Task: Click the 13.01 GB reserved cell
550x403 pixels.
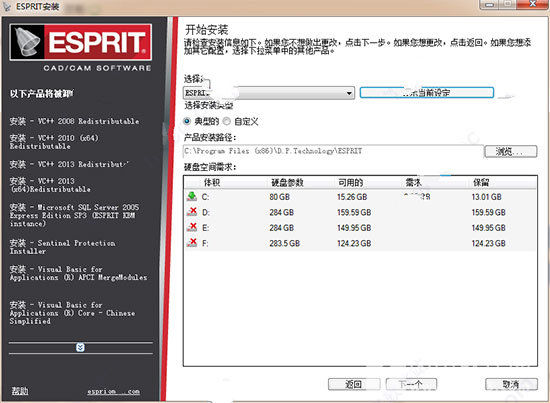Action: click(x=487, y=197)
